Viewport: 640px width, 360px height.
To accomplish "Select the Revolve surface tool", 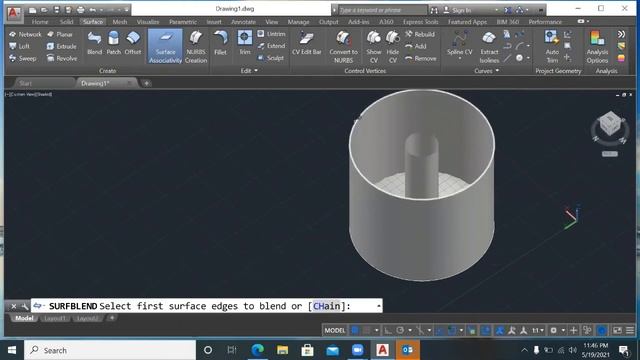I will 62,58.
